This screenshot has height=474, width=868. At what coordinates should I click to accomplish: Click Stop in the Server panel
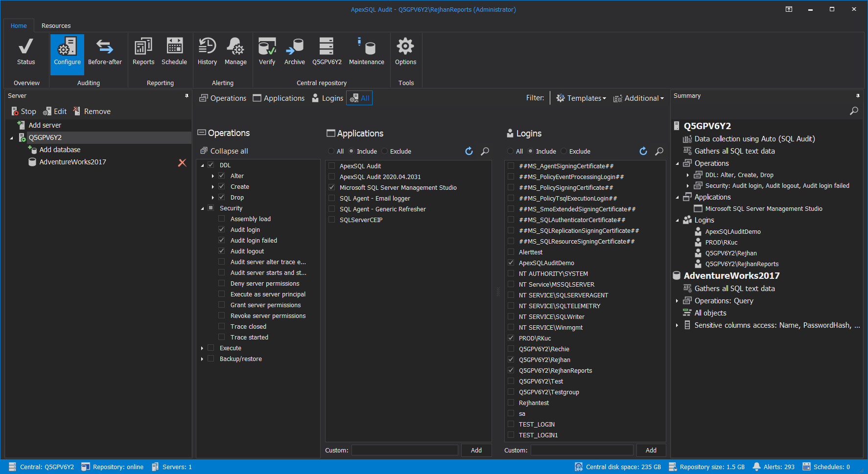coord(23,112)
